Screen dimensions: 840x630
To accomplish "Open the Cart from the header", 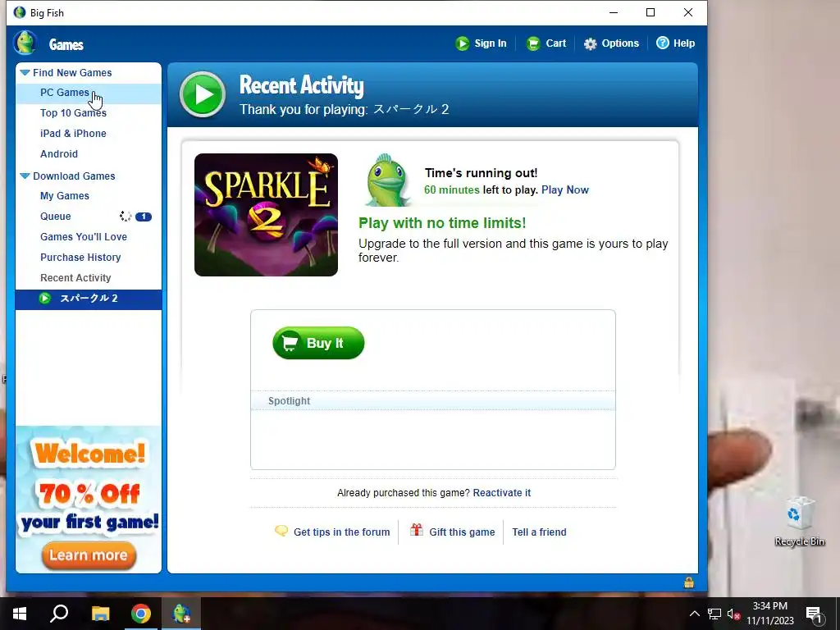I will 546,43.
